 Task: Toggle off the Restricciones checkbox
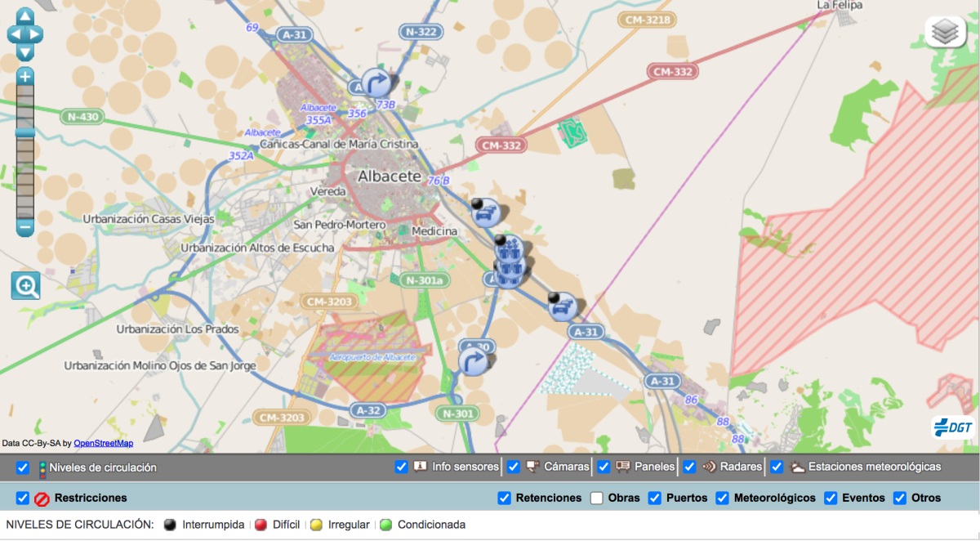click(x=23, y=498)
